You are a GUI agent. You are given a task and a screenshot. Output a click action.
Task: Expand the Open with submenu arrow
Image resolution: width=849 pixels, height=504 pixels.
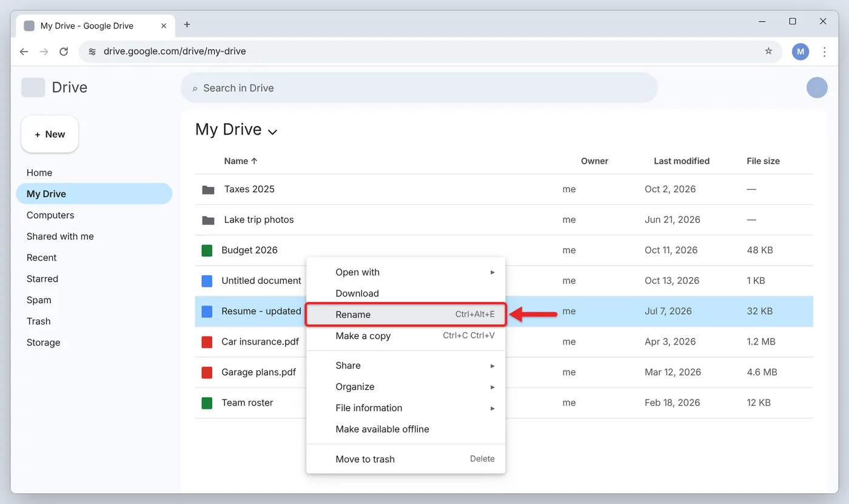pyautogui.click(x=492, y=272)
